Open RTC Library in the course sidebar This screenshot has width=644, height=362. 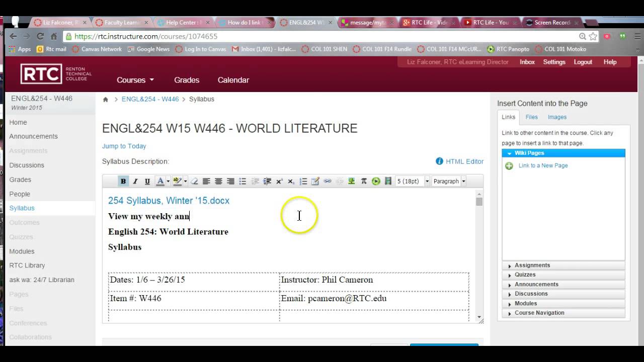[27, 265]
